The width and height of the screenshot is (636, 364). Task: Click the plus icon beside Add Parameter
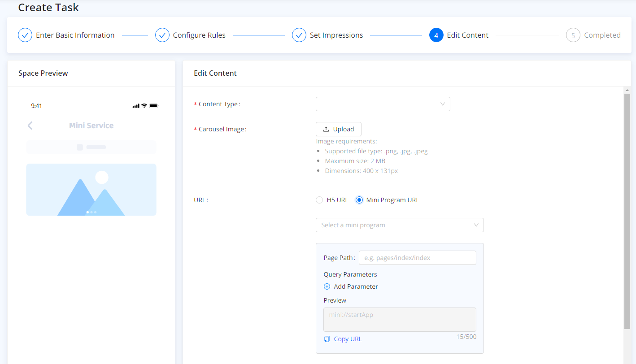click(x=327, y=286)
